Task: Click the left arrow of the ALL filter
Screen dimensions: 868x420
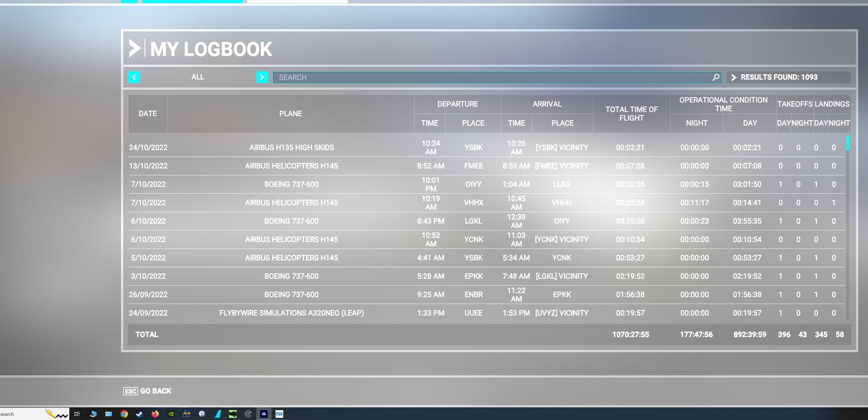Action: [x=134, y=77]
